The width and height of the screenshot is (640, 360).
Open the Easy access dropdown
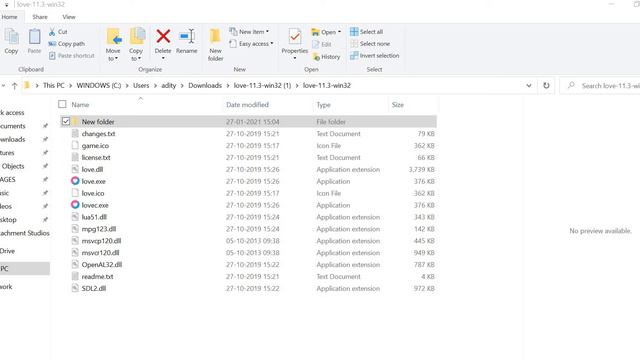point(251,44)
